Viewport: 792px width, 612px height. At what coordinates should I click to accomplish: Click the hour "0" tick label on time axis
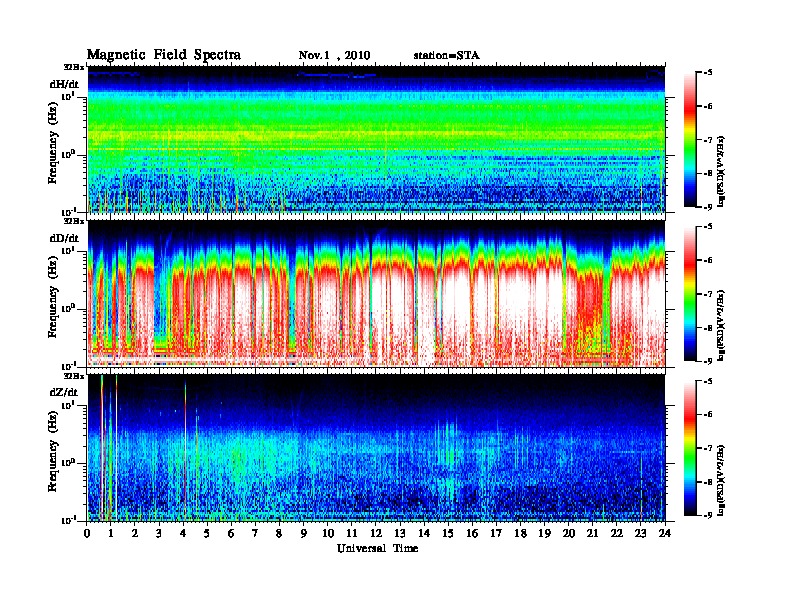click(87, 533)
